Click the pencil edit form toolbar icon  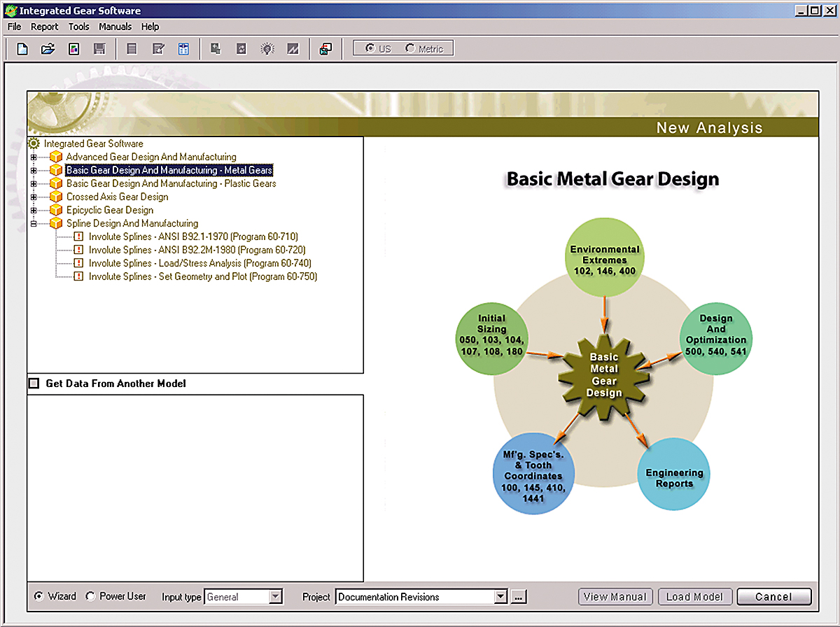click(x=158, y=49)
